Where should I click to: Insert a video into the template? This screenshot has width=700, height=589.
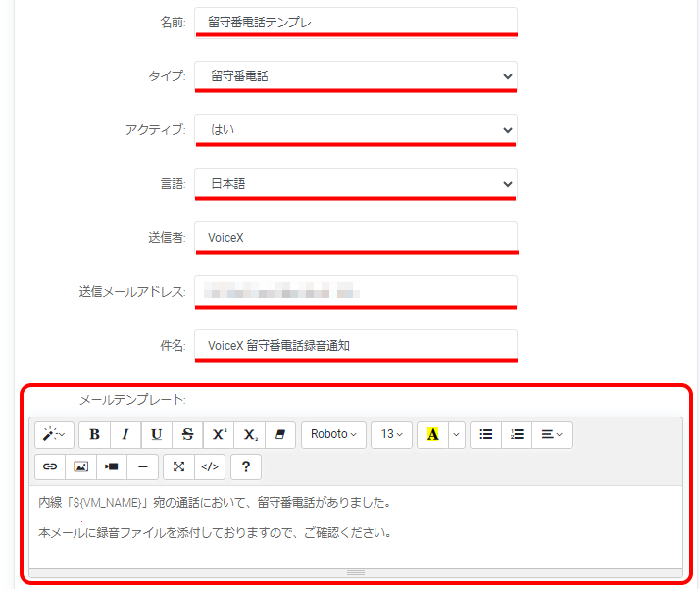tap(112, 466)
